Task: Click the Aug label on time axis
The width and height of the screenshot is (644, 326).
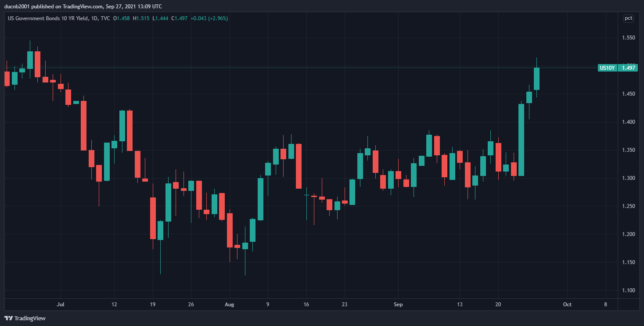Action: (229, 304)
